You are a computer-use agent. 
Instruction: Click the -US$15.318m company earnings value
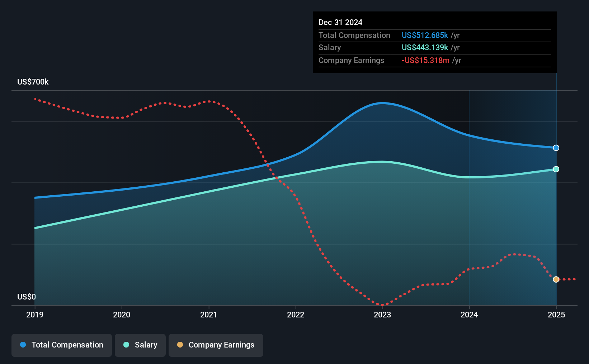point(425,61)
